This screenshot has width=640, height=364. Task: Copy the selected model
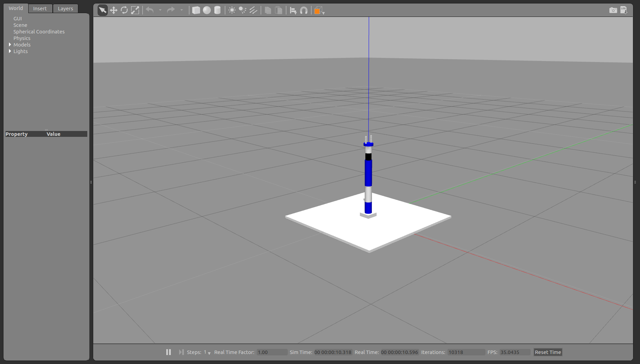click(268, 10)
